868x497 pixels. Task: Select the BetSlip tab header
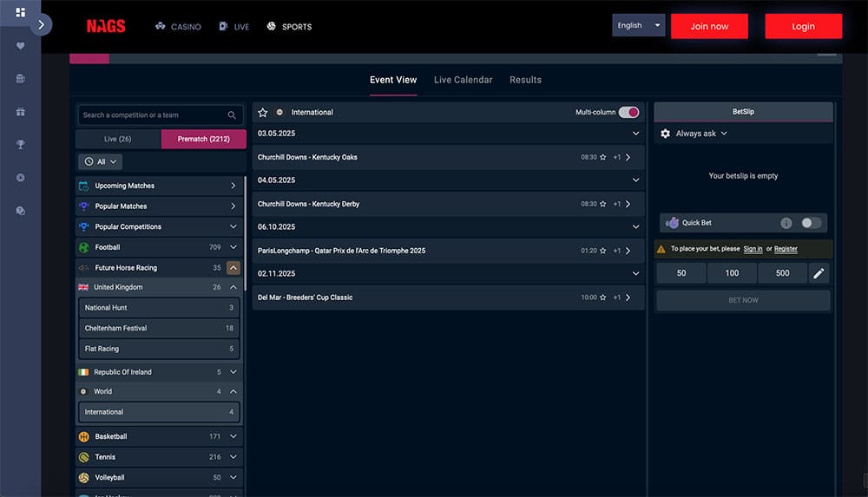click(743, 112)
